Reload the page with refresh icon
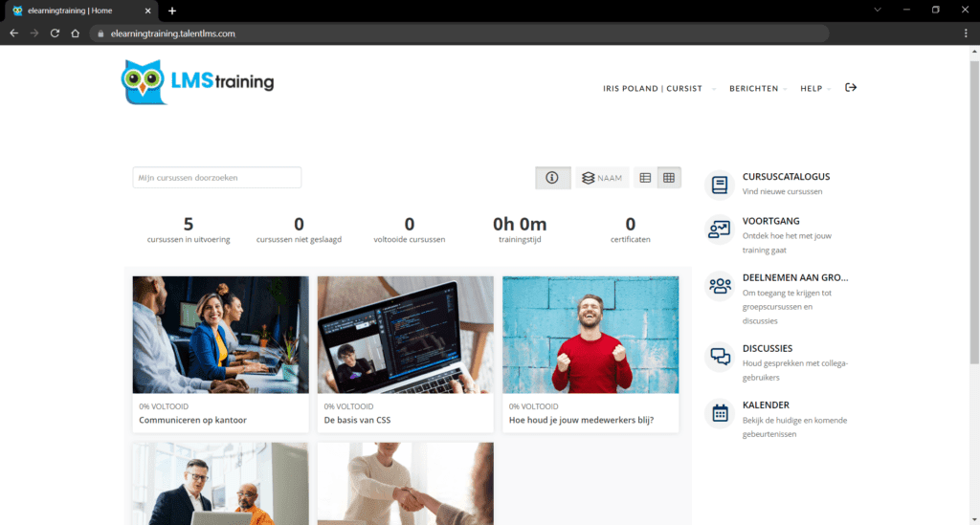This screenshot has width=980, height=525. click(x=55, y=33)
